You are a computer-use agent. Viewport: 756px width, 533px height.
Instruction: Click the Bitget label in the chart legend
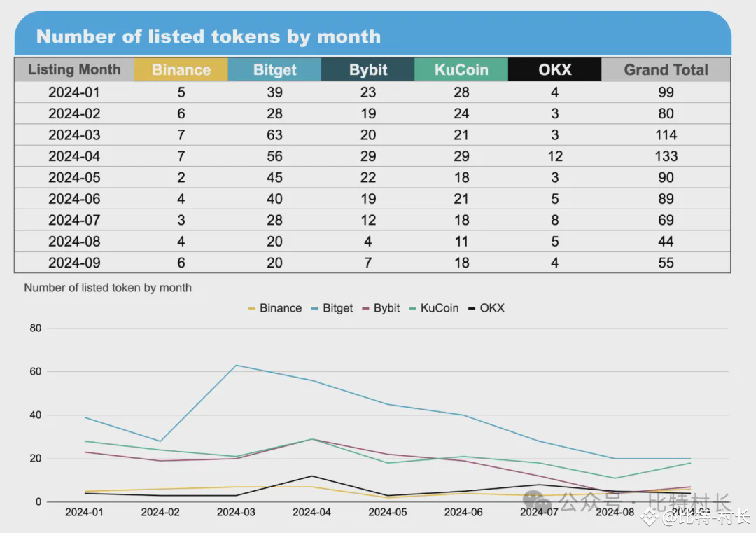click(x=337, y=308)
